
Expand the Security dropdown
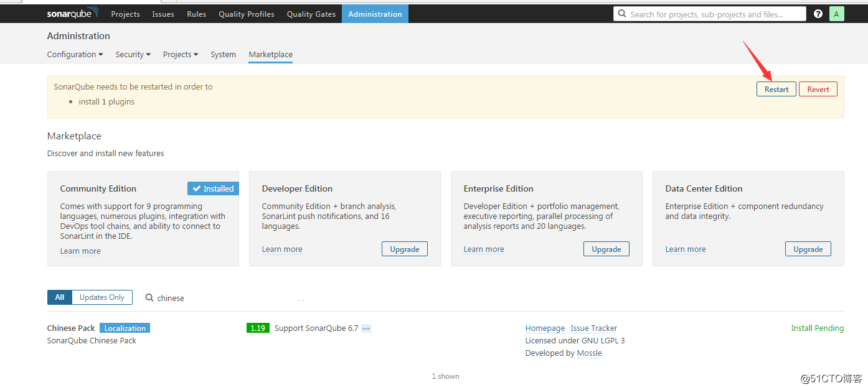click(133, 55)
